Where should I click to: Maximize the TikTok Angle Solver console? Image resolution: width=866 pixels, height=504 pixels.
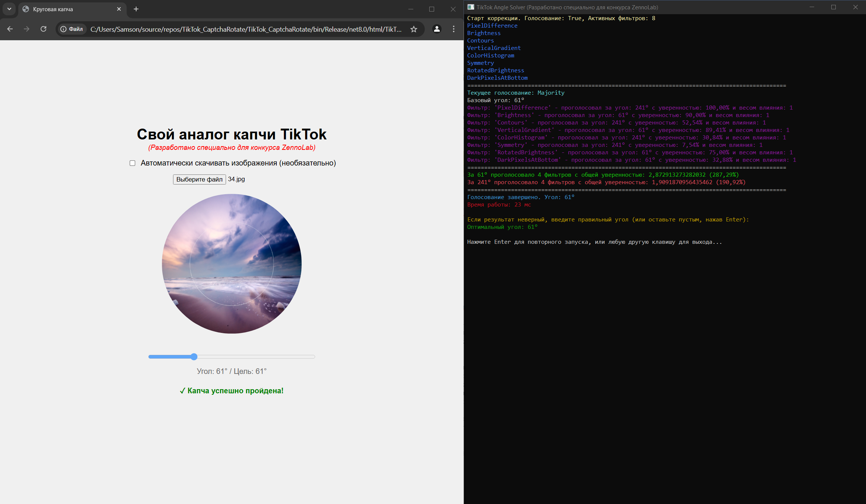coord(834,7)
